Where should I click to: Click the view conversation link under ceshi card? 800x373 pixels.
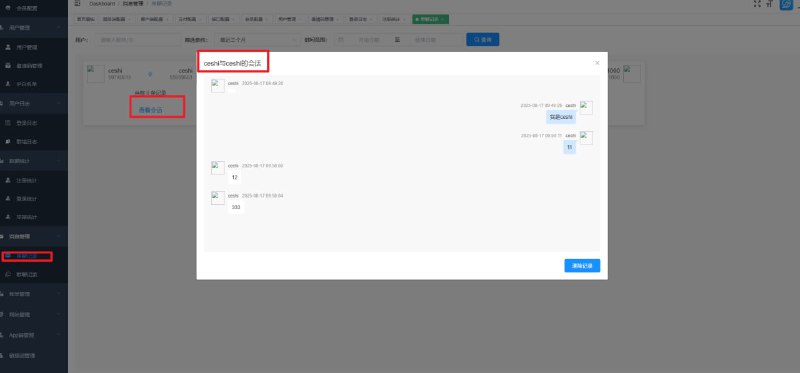click(151, 110)
